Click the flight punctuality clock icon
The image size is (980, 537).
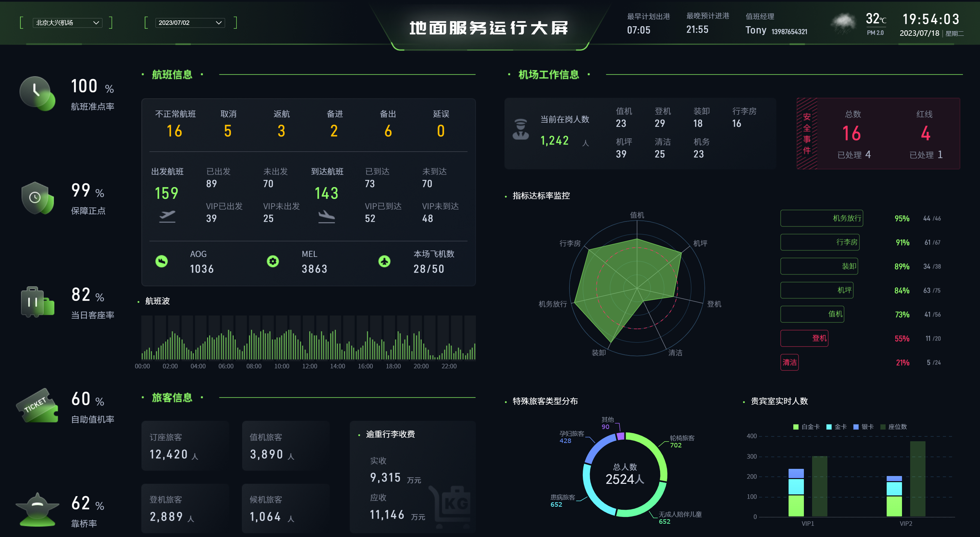(37, 93)
